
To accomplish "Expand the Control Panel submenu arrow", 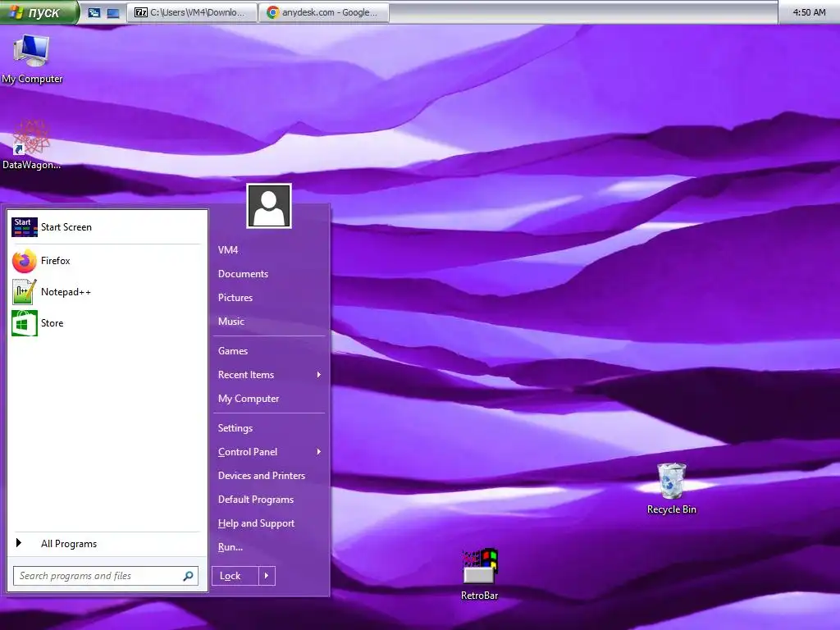I will pos(319,452).
